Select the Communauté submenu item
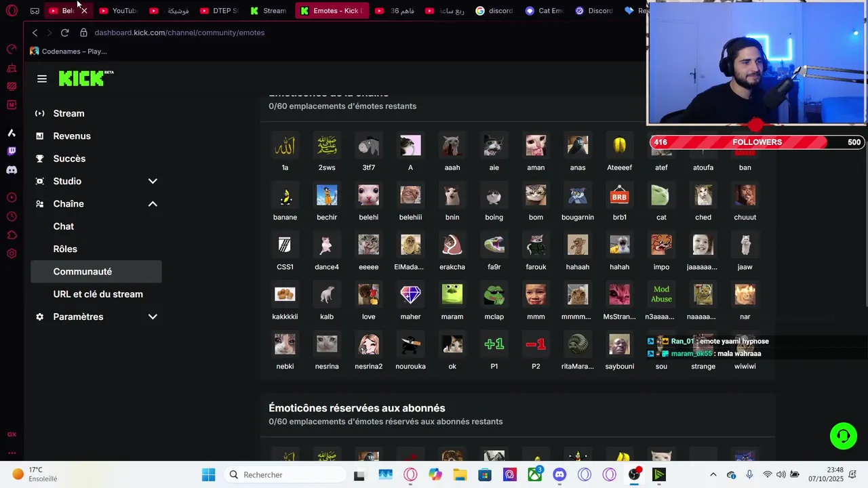868x488 pixels. (96, 272)
